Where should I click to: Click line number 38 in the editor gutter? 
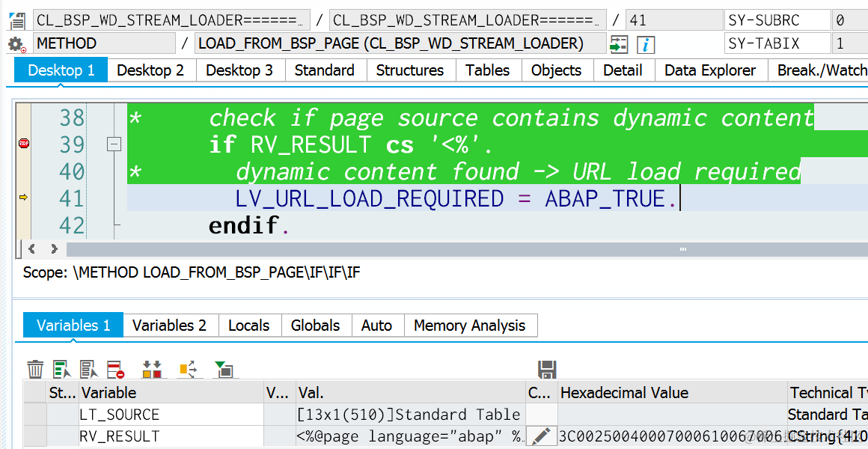click(71, 118)
